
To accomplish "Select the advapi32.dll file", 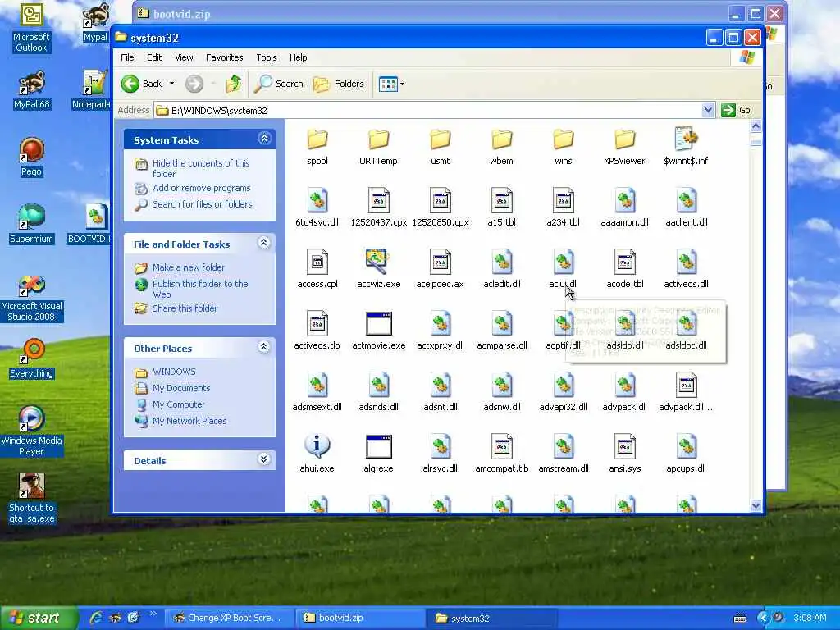I will 563,393.
